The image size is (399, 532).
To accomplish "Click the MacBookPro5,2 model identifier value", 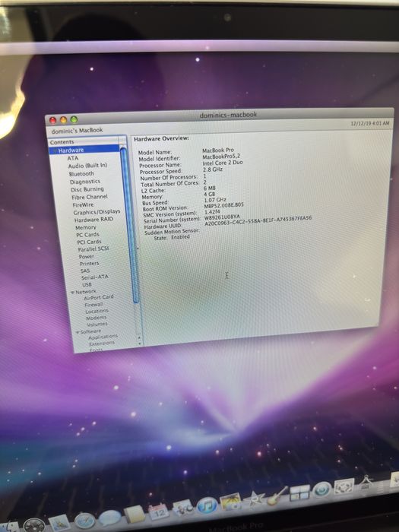I will [x=221, y=157].
